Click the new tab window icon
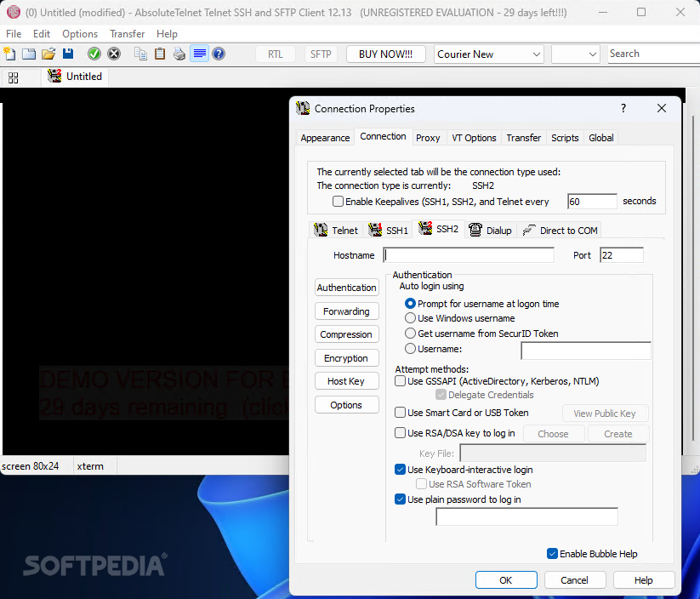This screenshot has height=599, width=700. [29, 54]
